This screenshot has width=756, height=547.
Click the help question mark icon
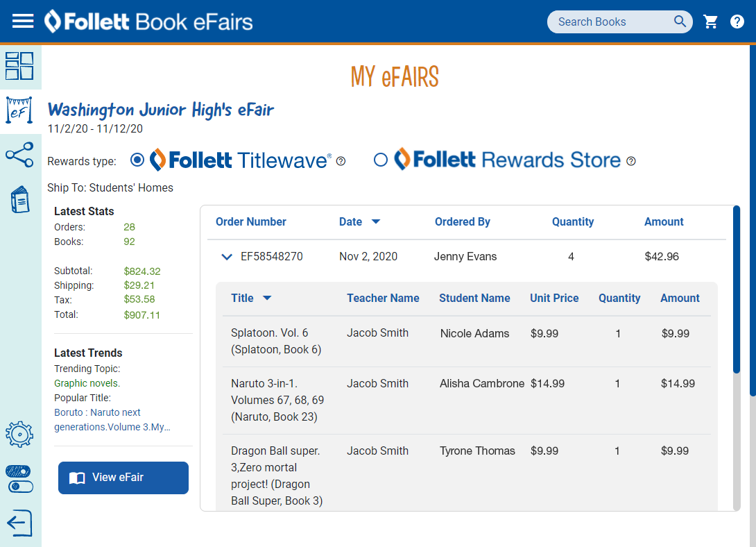737,22
